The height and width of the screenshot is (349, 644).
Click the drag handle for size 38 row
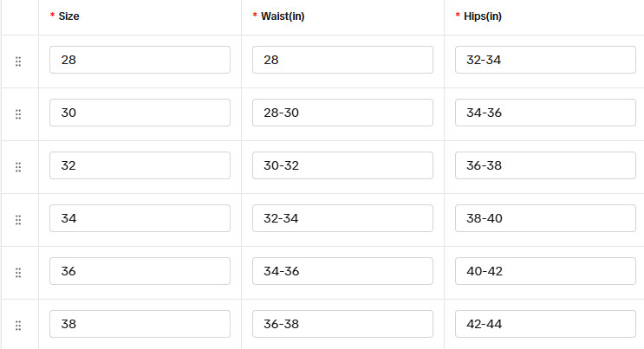tap(18, 326)
